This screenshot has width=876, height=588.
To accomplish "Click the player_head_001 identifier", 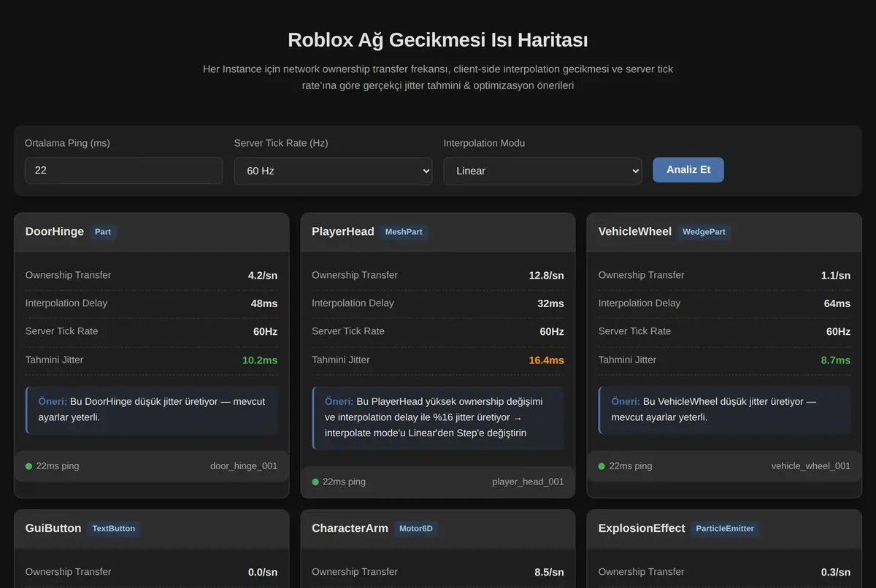I will [528, 481].
